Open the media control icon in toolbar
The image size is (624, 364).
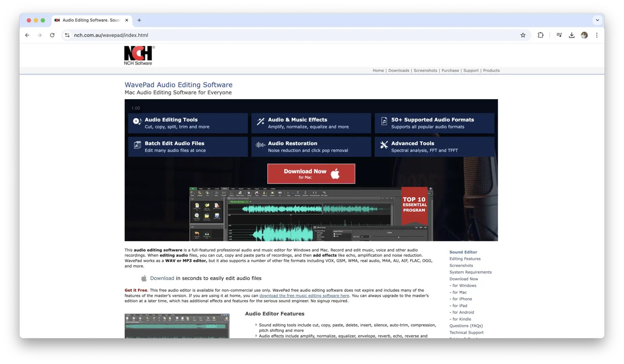point(559,35)
